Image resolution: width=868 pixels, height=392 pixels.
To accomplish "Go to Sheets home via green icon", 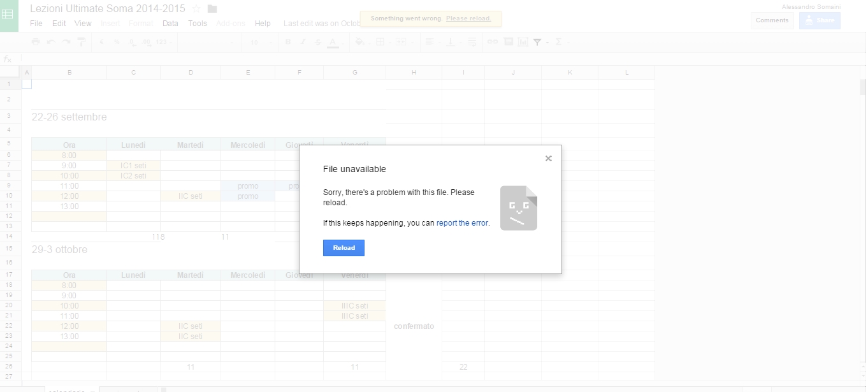I will 8,15.
